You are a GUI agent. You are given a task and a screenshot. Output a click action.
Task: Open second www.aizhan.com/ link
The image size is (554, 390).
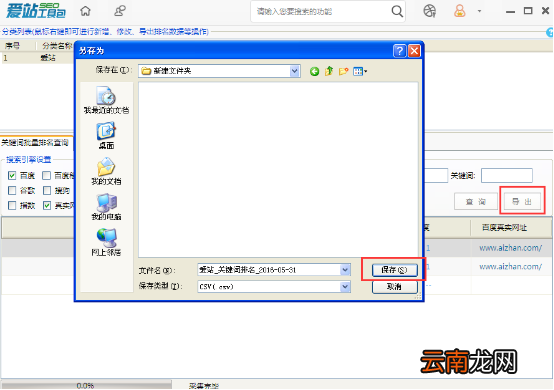pyautogui.click(x=510, y=266)
